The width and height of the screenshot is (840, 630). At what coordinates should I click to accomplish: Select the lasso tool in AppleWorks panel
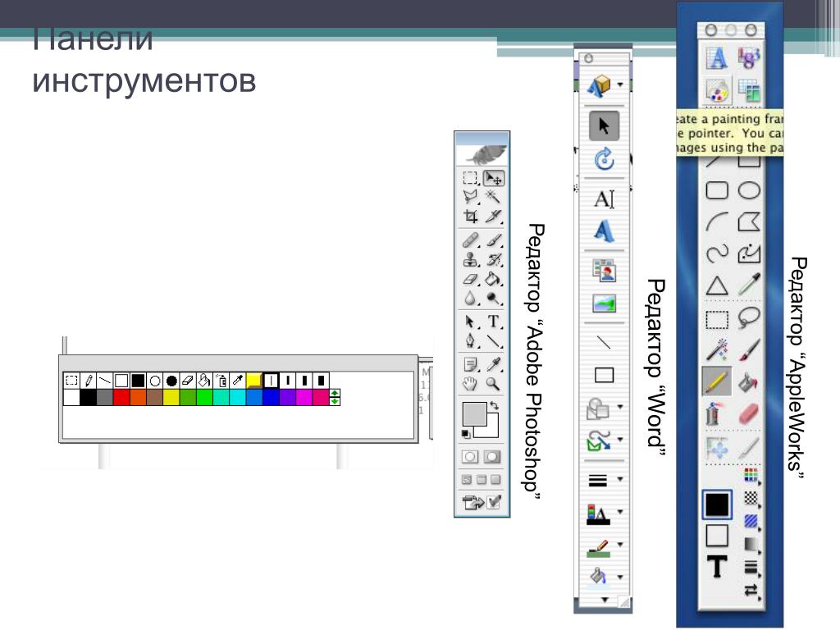coord(749,317)
